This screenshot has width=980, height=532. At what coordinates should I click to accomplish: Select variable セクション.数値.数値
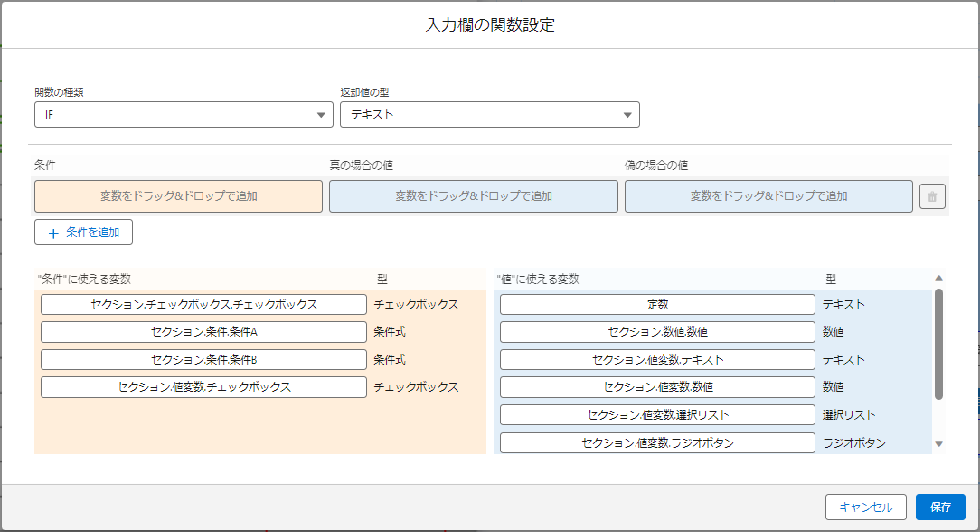click(x=657, y=332)
